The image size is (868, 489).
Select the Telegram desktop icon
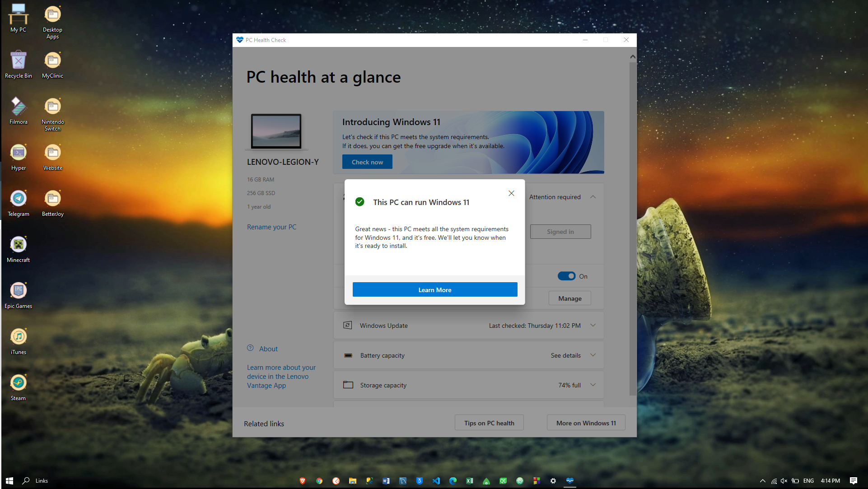tap(19, 202)
